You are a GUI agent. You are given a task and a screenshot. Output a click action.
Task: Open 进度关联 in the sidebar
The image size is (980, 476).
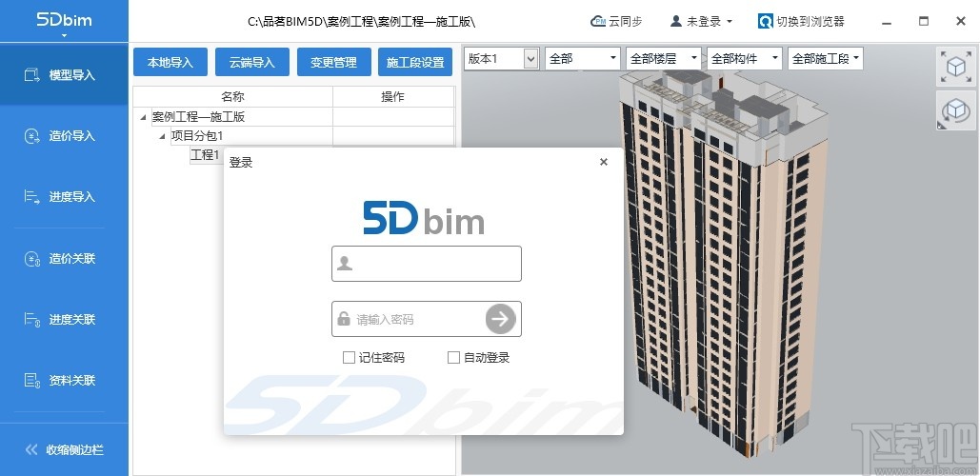[x=64, y=319]
